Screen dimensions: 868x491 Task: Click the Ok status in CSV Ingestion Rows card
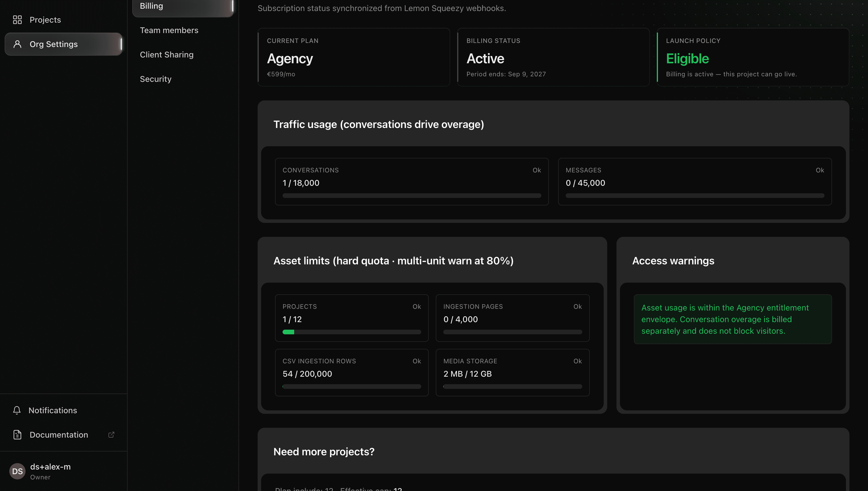click(x=417, y=361)
